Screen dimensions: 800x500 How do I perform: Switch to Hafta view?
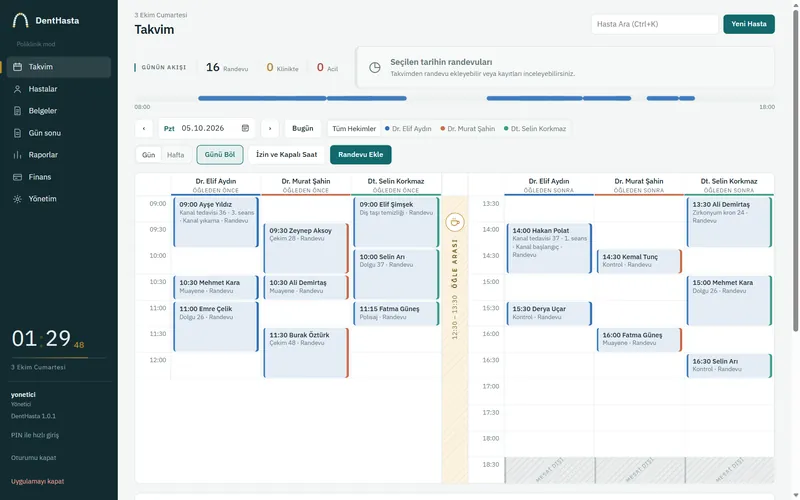(176, 155)
